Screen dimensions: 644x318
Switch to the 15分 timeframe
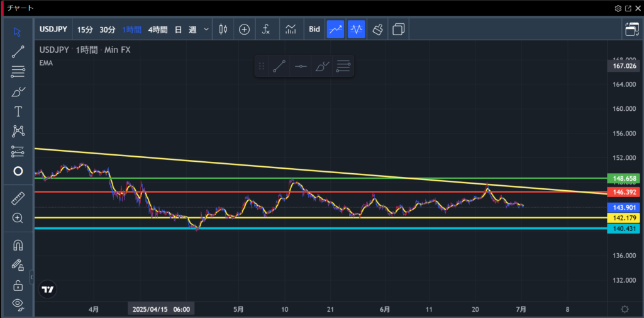pos(85,30)
